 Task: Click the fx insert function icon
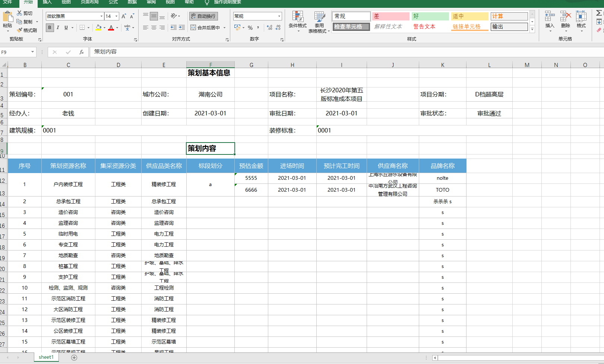[x=81, y=52]
